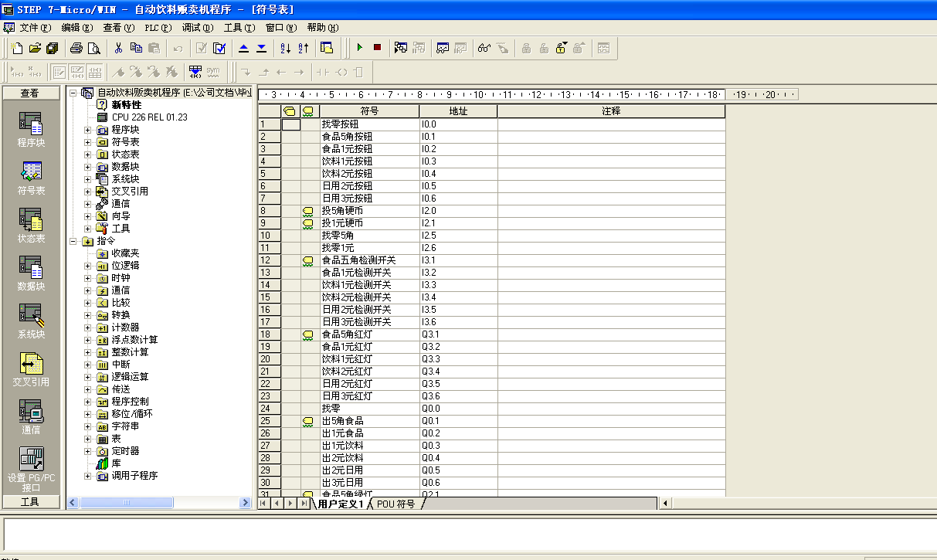
Task: Sort descending with the Z-A icon
Action: pyautogui.click(x=303, y=48)
